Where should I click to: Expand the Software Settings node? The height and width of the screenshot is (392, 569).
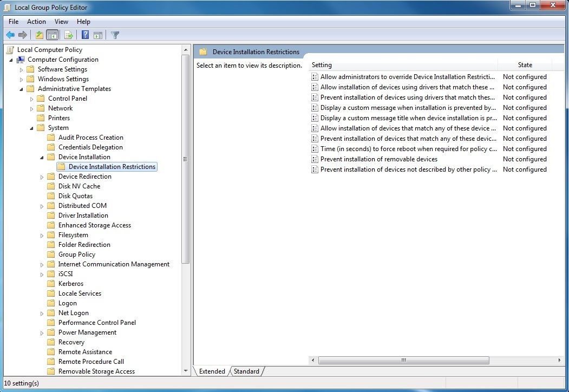point(21,70)
